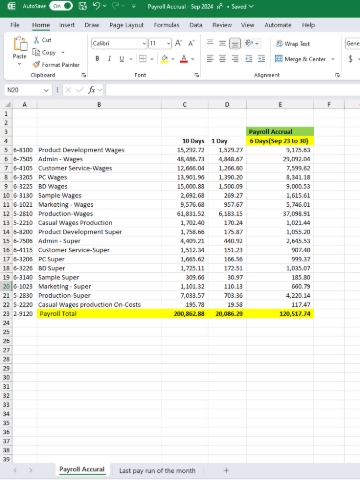360x480 pixels.
Task: Decrease font size icon
Action: (191, 43)
